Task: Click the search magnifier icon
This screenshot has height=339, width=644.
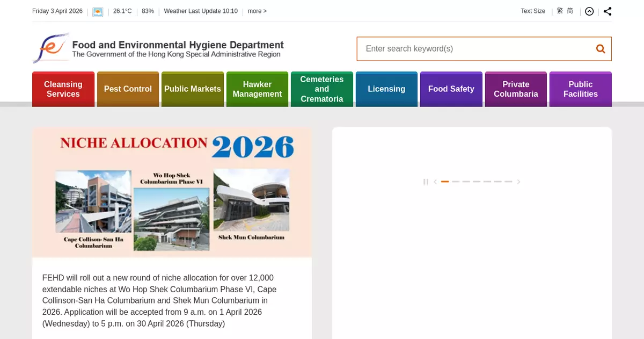Action: pos(600,49)
